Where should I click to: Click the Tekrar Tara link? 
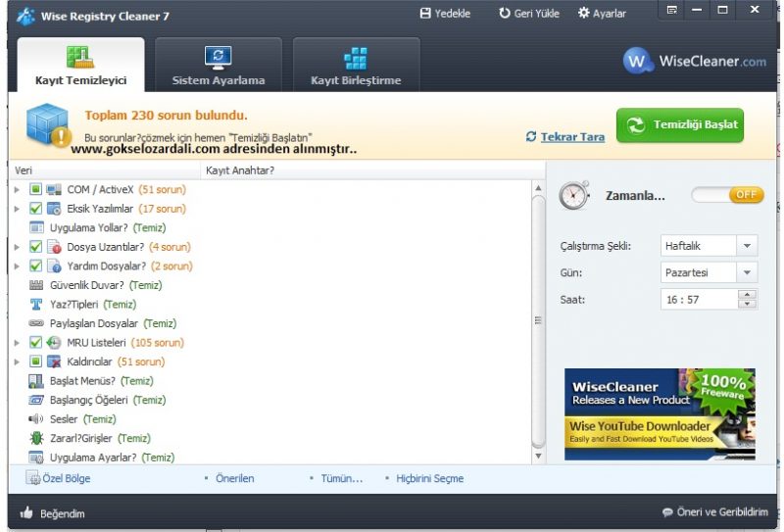tap(572, 137)
